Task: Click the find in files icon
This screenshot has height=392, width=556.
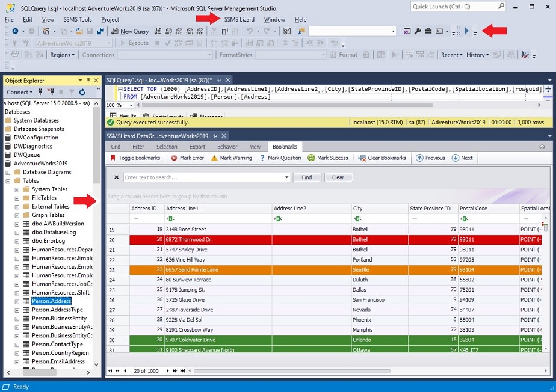Action: 301,31
